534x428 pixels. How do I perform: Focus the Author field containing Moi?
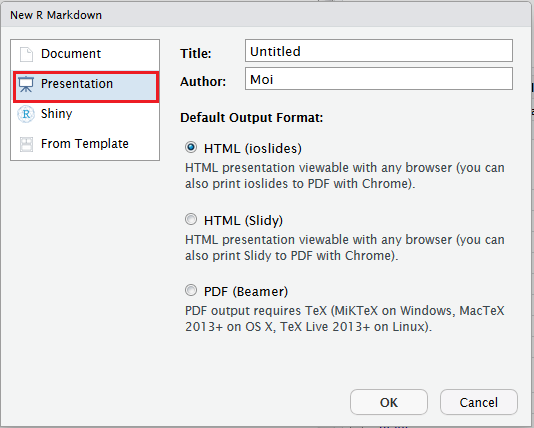click(x=379, y=79)
